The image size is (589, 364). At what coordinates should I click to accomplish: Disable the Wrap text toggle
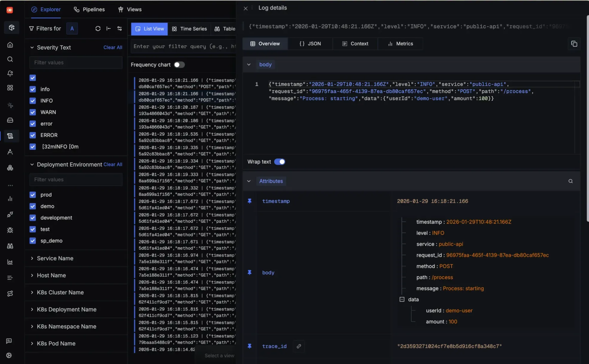click(279, 161)
